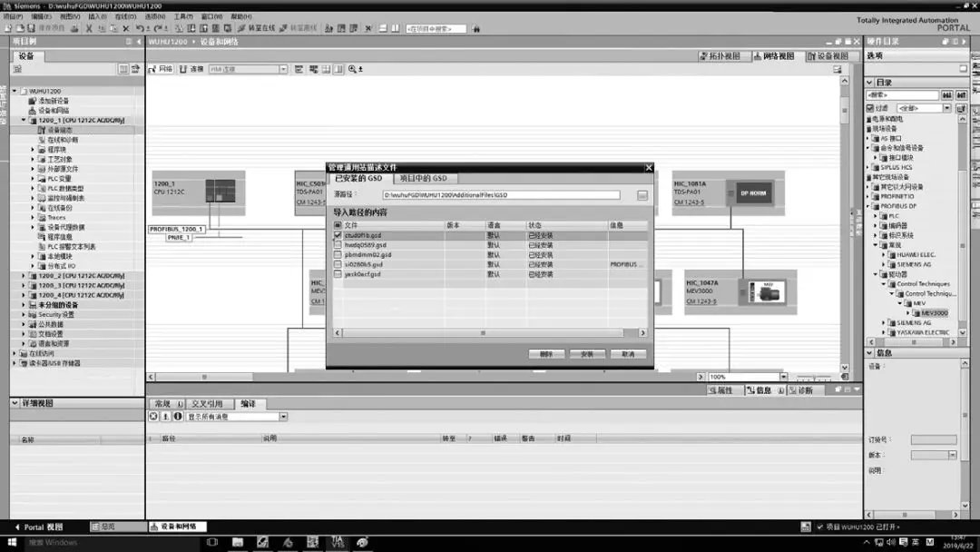Enable the filter checkbox in hardware catalog
The width and height of the screenshot is (980, 552).
[x=869, y=108]
